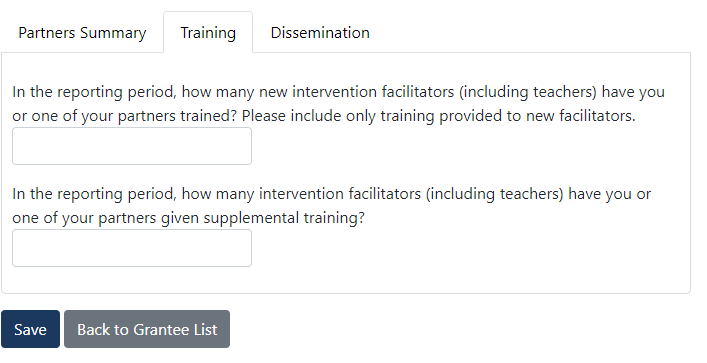The width and height of the screenshot is (707, 363).
Task: View the Partners Summary section
Action: click(x=82, y=32)
